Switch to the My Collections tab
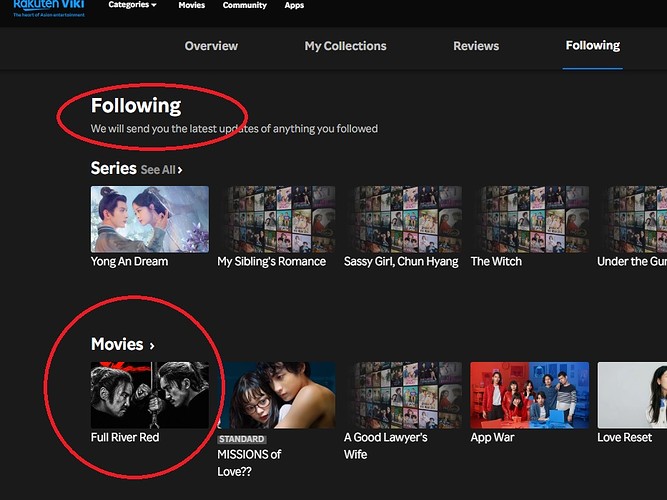The width and height of the screenshot is (667, 500). point(345,46)
